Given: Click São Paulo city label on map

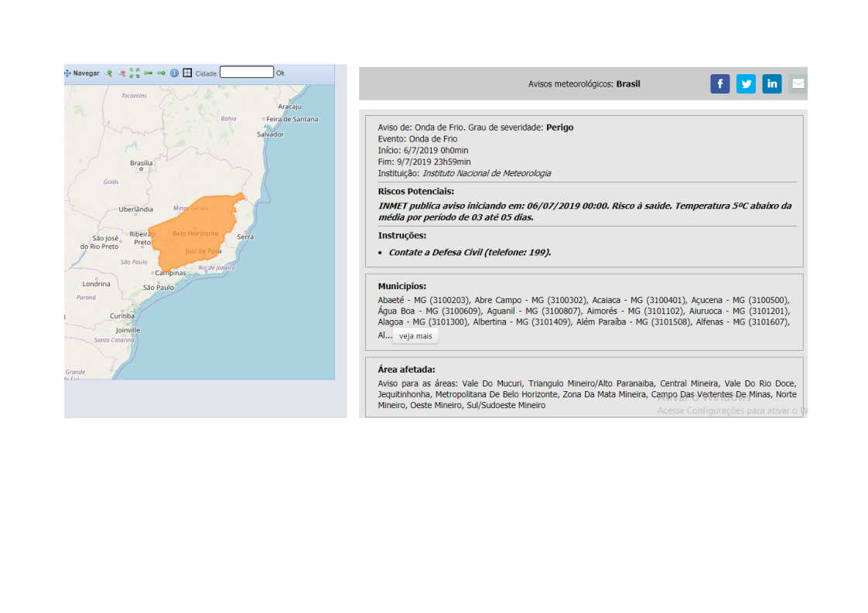Looking at the screenshot, I should (x=159, y=288).
